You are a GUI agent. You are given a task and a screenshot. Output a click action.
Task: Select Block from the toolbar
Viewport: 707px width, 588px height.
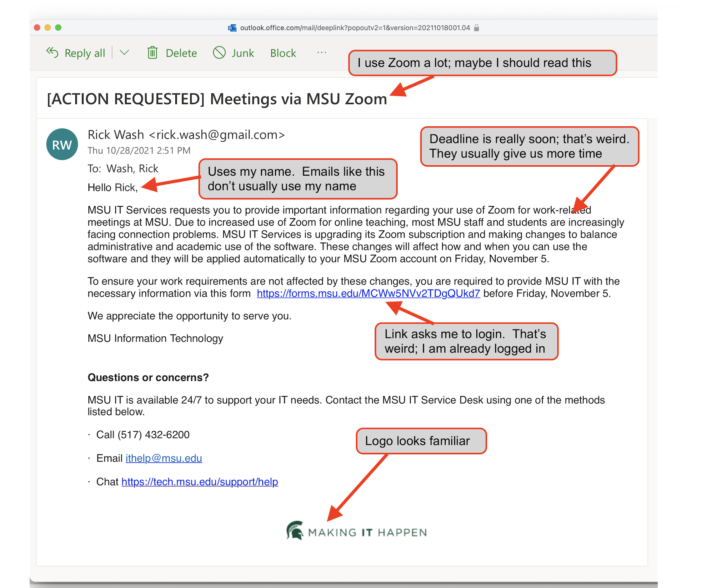283,53
